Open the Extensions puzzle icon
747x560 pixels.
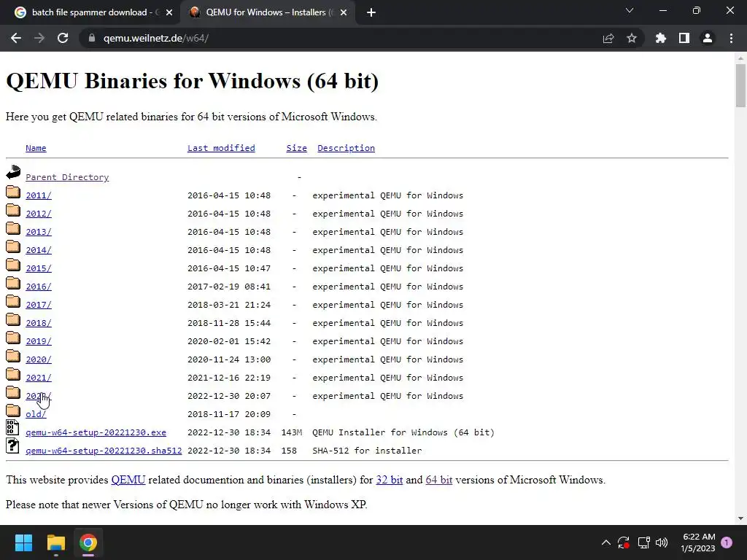[x=661, y=38]
